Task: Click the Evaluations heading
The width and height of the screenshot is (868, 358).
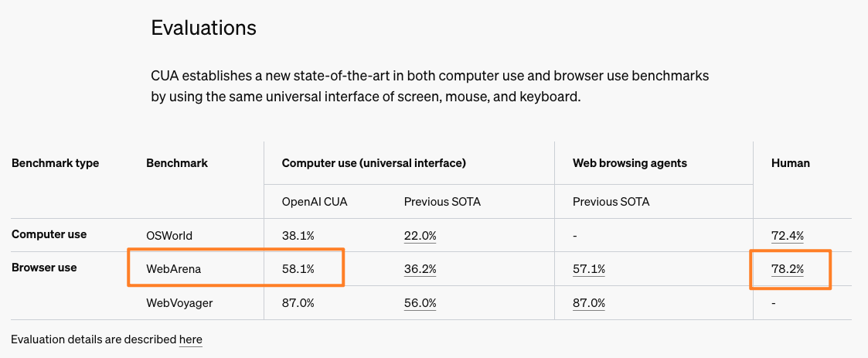Action: click(x=203, y=29)
